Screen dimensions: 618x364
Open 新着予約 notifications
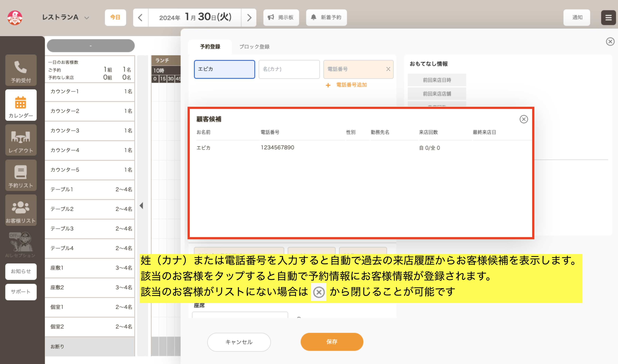coord(326,17)
